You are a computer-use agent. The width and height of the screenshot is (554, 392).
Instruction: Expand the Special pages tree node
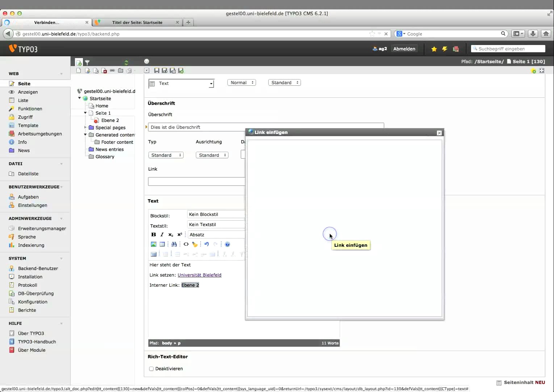click(x=85, y=127)
